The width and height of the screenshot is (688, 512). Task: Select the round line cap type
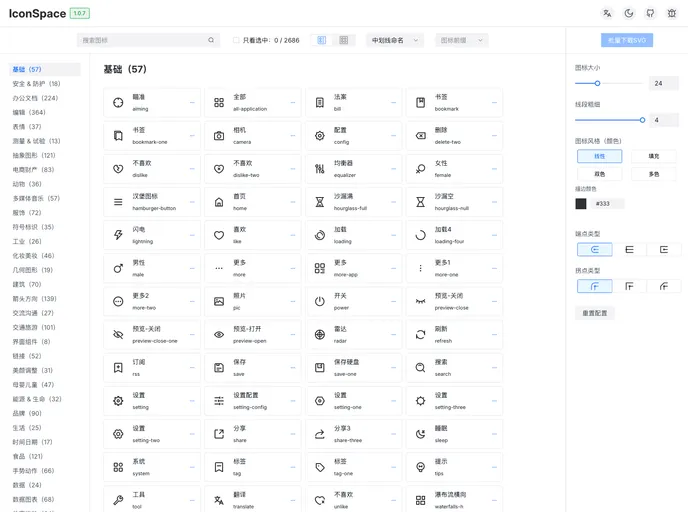595,249
